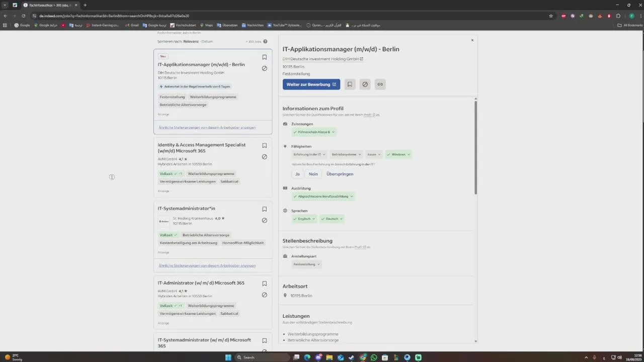644x362 pixels.
Task: Hide the Identity & Access Management Specialist job
Action: [x=264, y=157]
